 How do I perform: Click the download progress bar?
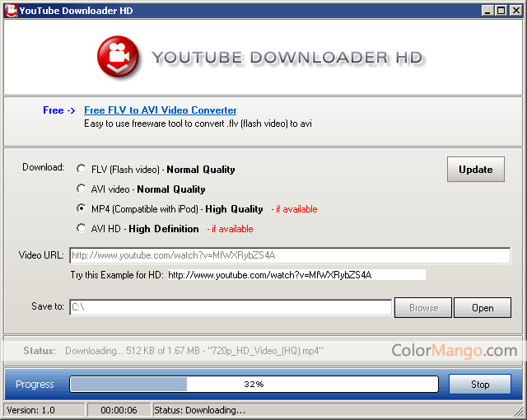pyautogui.click(x=254, y=385)
